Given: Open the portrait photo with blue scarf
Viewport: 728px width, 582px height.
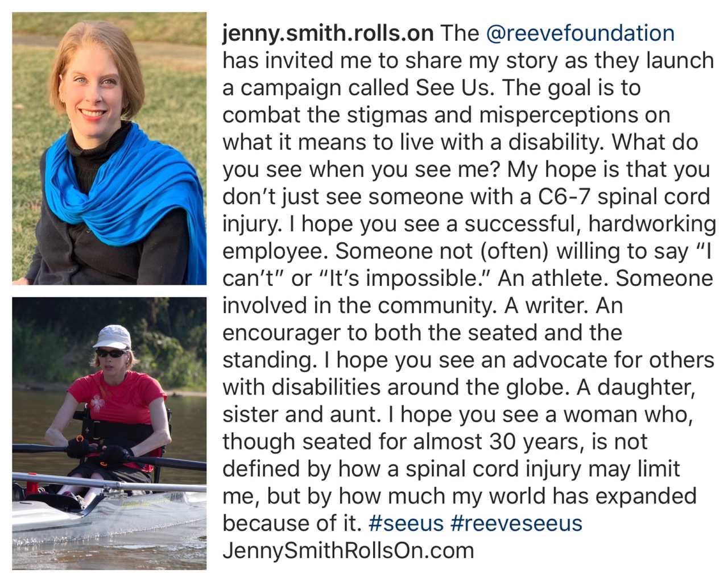Looking at the screenshot, I should (109, 148).
